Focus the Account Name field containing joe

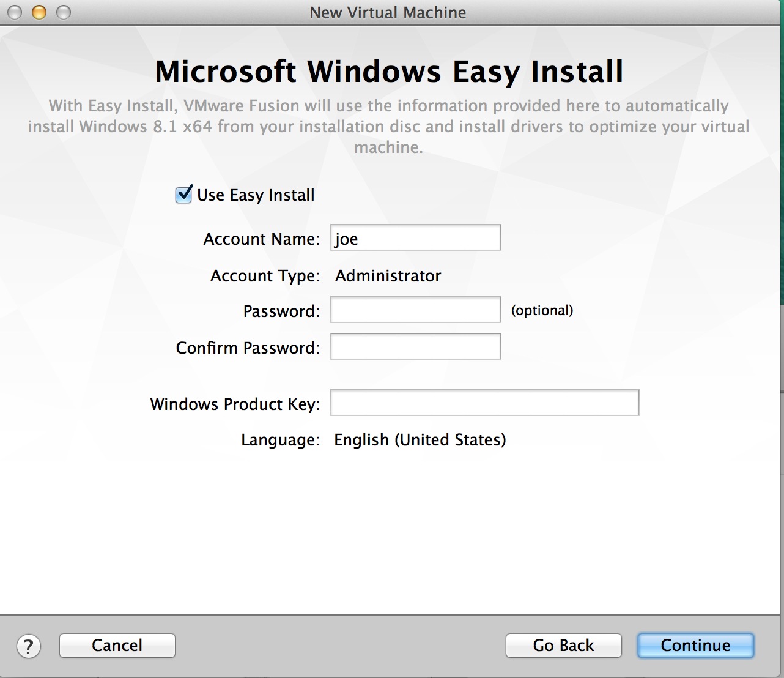415,238
